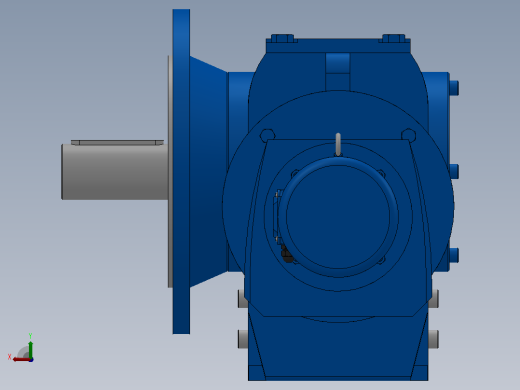Viewport: 520px width, 390px height.
Task: Select the key on top of the shaft
Action: pyautogui.click(x=117, y=143)
